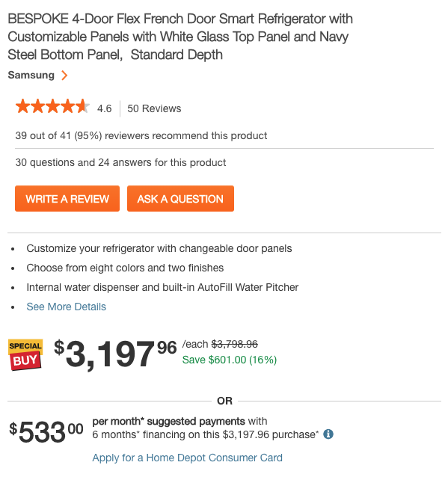Click the $3,197.96 special buy price
448x480 pixels.
pyautogui.click(x=115, y=354)
